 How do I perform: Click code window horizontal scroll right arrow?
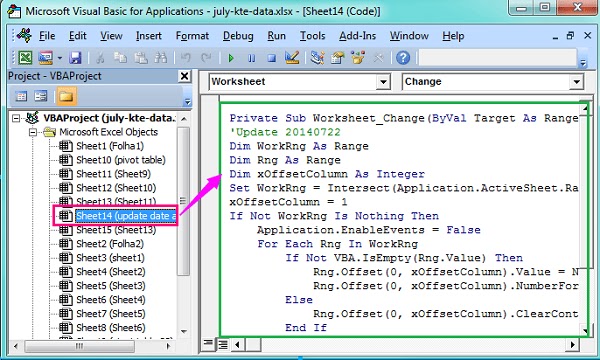coord(572,344)
